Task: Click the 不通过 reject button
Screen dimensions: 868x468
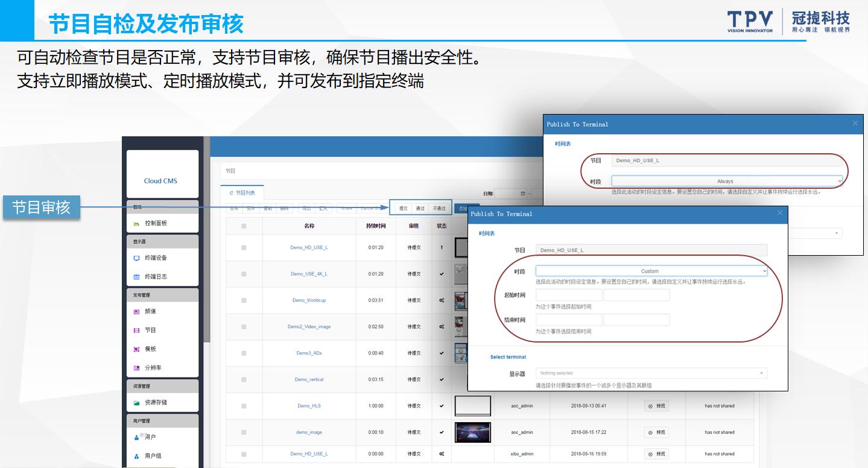Action: [439, 209]
